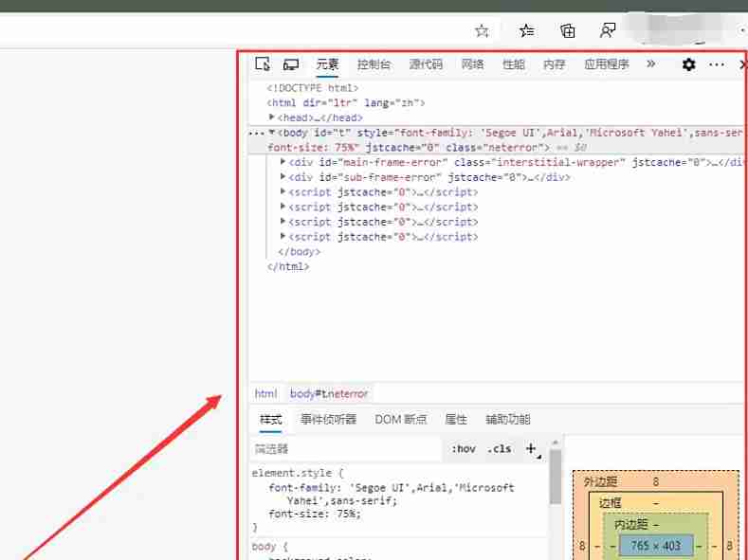Click the html breadcrumb item
Screen dimensions: 748x560
(x=265, y=393)
